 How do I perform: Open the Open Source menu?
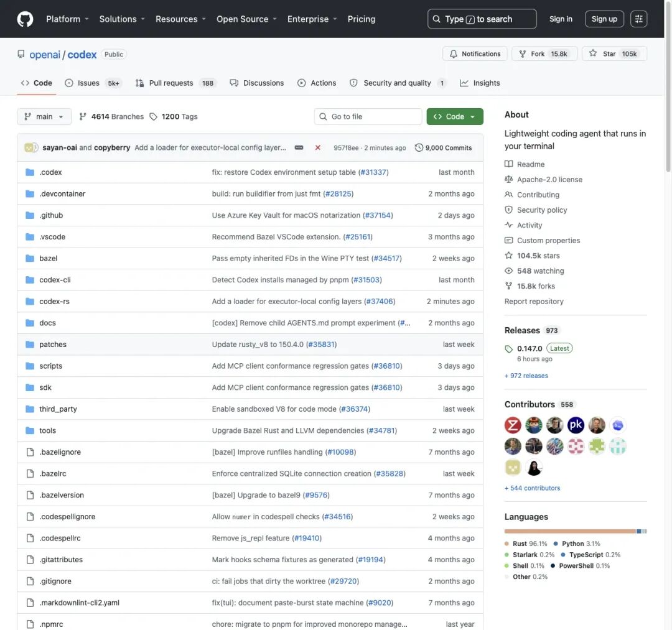coord(246,19)
